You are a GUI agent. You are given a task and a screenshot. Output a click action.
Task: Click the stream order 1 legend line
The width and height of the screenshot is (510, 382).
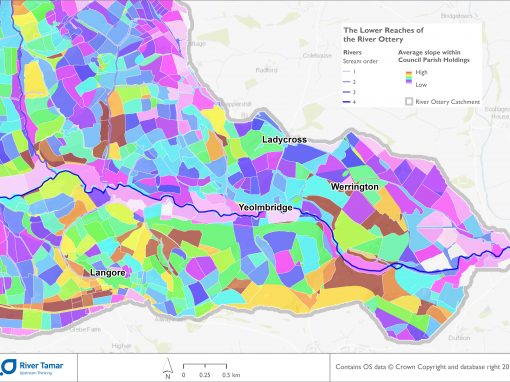click(347, 72)
